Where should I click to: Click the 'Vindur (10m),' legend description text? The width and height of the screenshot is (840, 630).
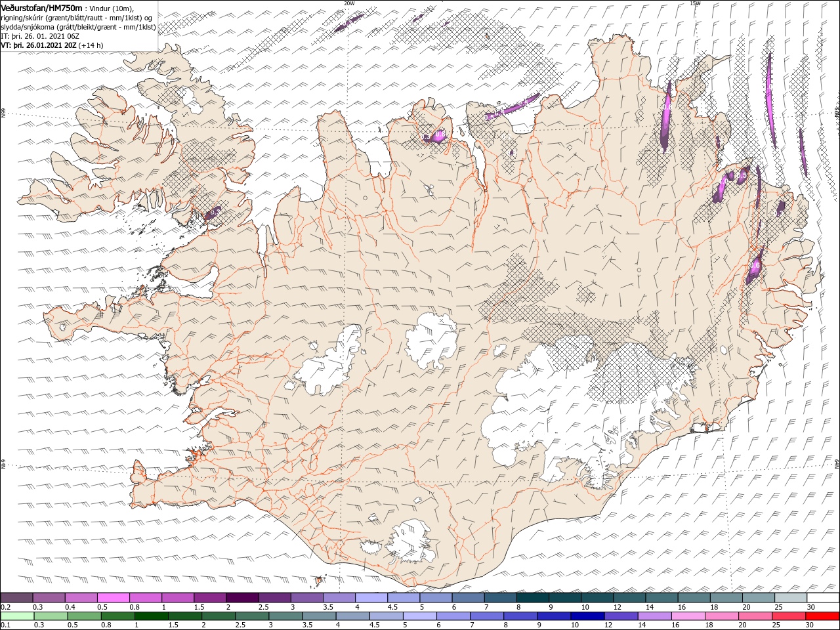(x=112, y=9)
